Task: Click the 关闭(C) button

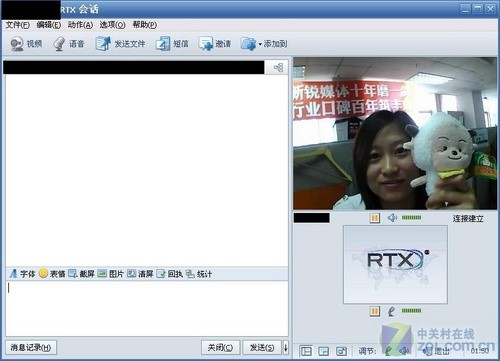Action: pos(220,348)
